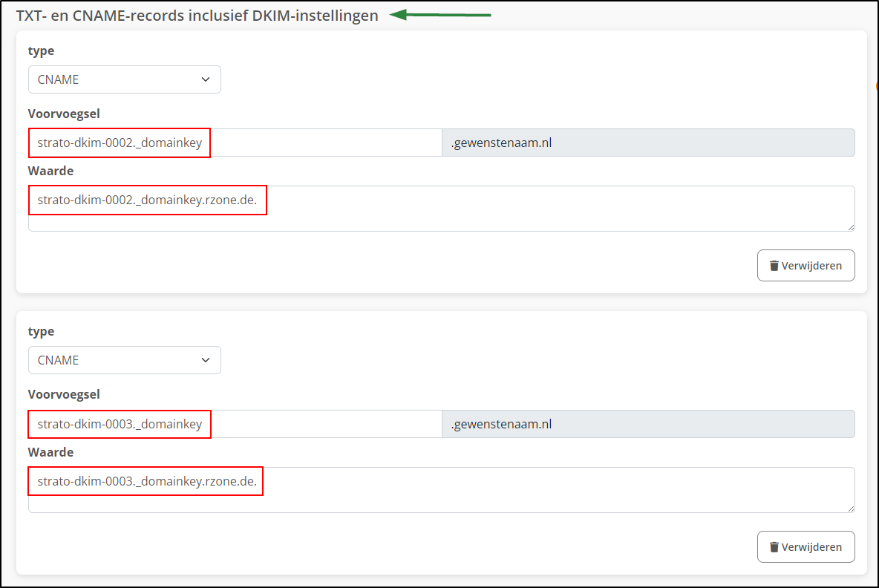Click Waarde label in the first record
Viewport: 879px width, 588px height.
point(50,171)
